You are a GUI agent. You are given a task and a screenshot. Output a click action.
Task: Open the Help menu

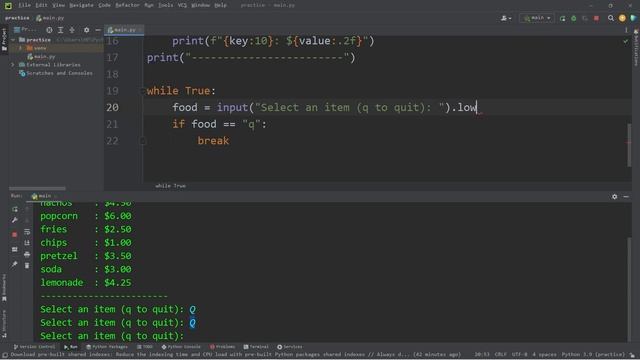220,5
